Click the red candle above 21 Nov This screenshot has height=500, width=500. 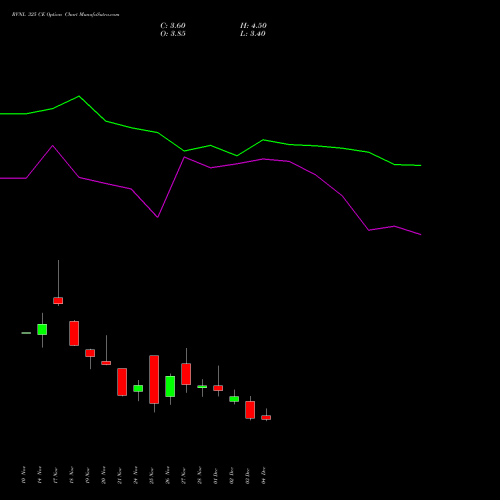tap(122, 382)
